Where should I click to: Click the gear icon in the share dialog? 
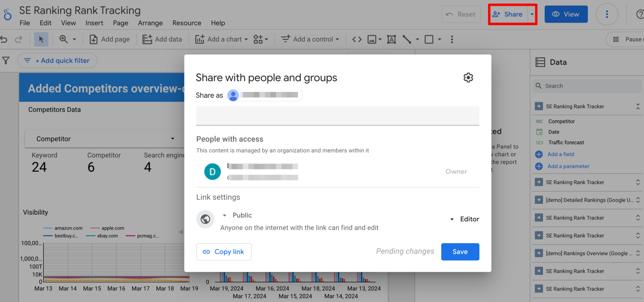pos(468,77)
